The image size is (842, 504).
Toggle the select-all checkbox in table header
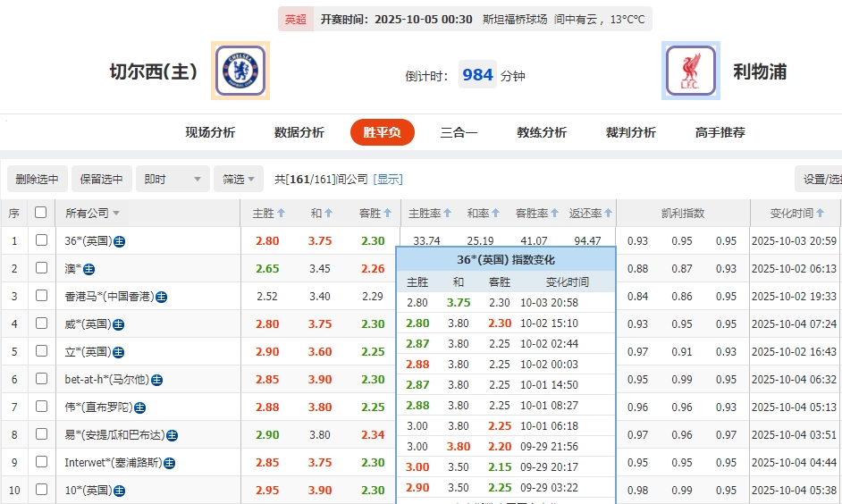pos(40,213)
